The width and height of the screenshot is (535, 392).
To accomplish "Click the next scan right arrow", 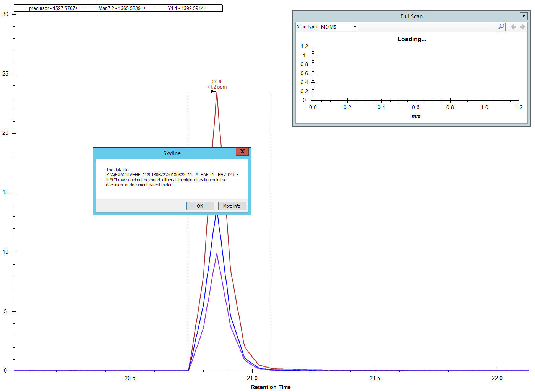I will (522, 27).
